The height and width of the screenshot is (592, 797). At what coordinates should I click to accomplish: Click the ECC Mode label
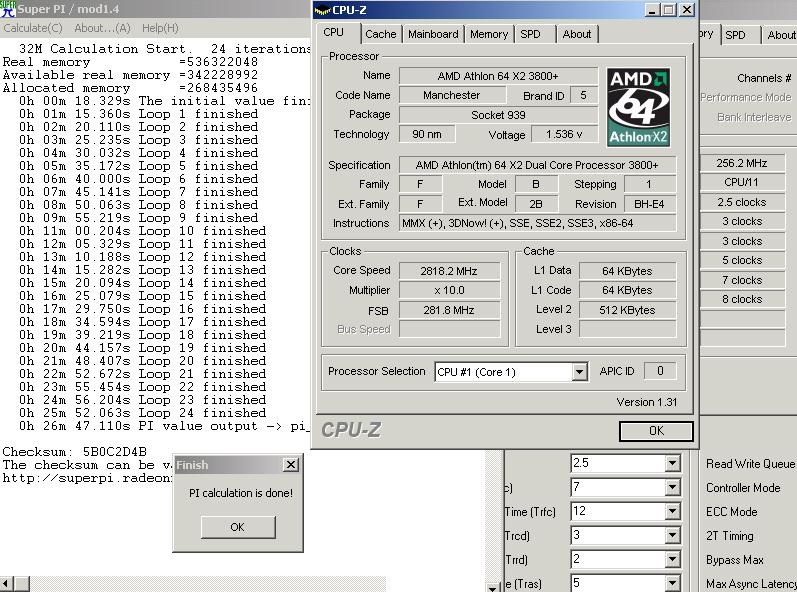[x=731, y=512]
